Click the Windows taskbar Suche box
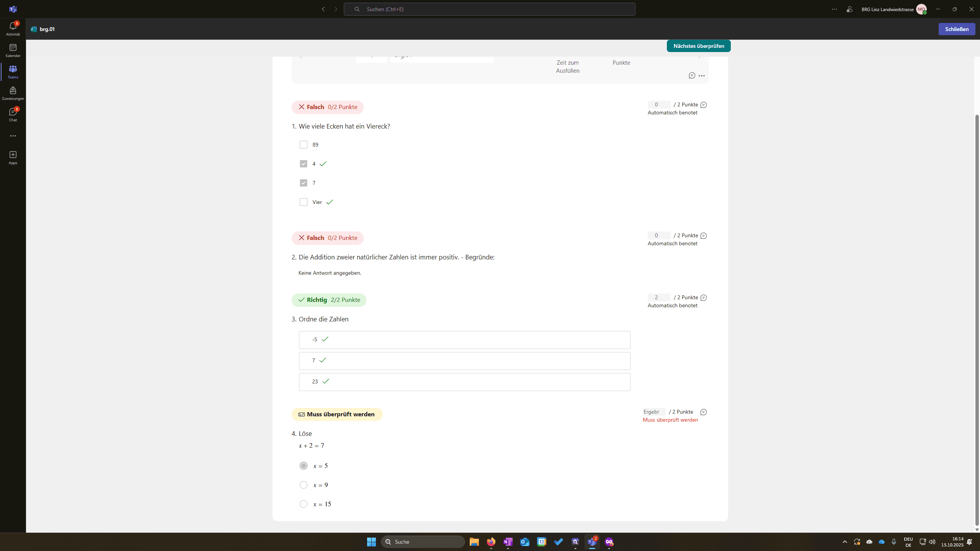 [x=423, y=542]
